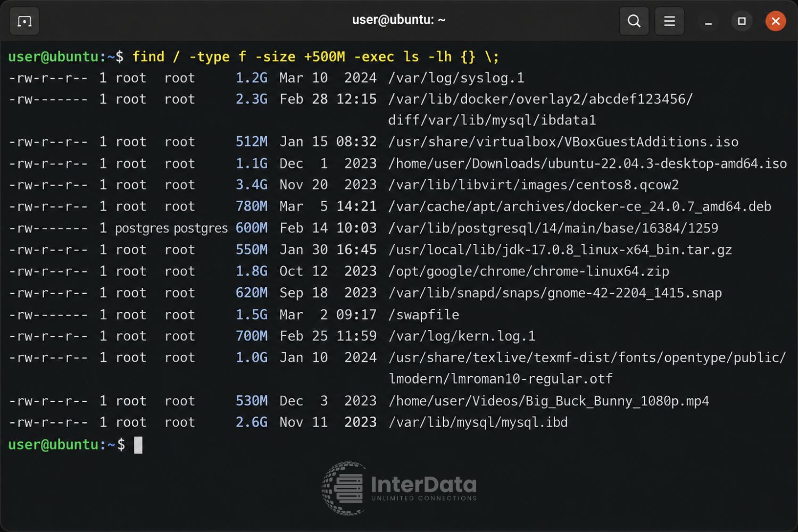Image resolution: width=798 pixels, height=532 pixels.
Task: Click the VBoxGuestAdditions.iso file path
Action: pos(563,142)
